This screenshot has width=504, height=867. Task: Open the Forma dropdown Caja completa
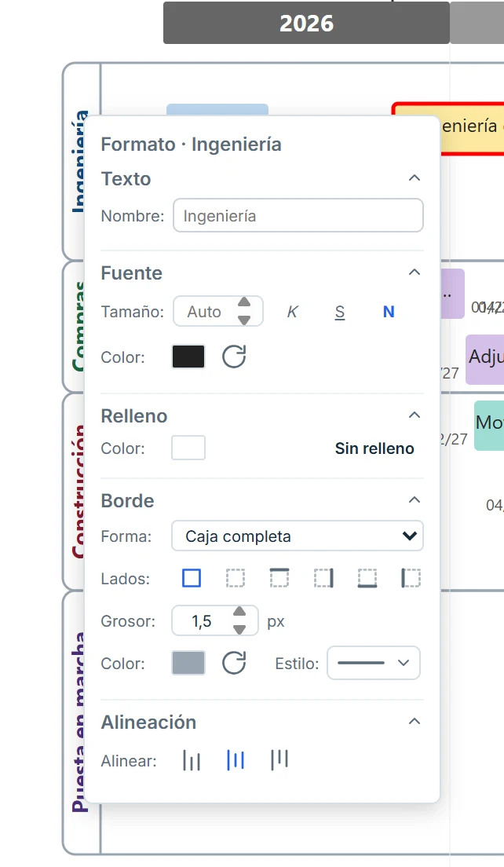298,536
